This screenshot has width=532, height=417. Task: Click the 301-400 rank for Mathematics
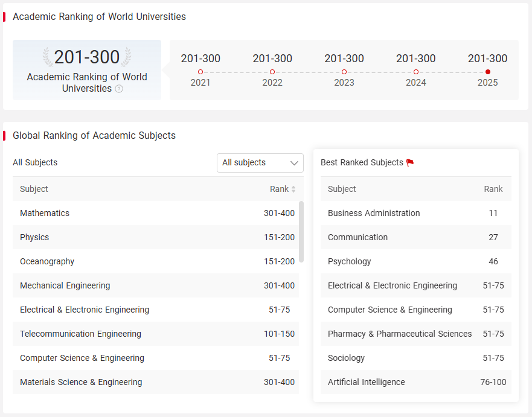(x=279, y=213)
